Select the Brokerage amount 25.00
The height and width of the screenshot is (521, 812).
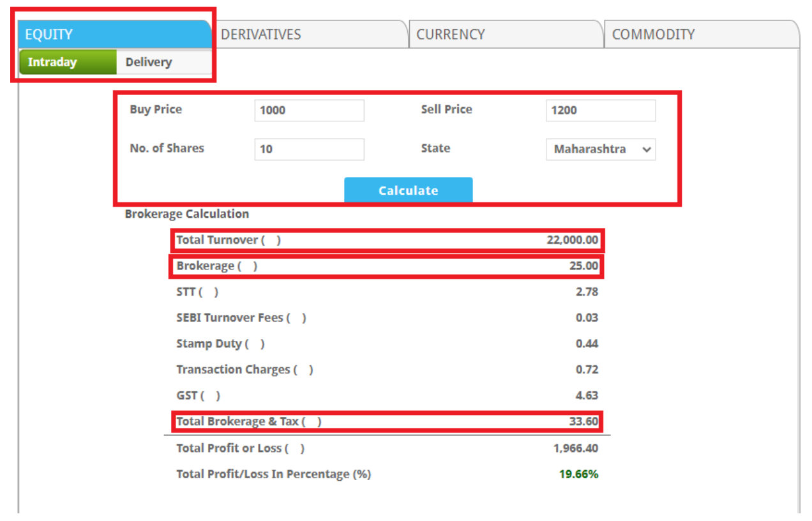(583, 266)
